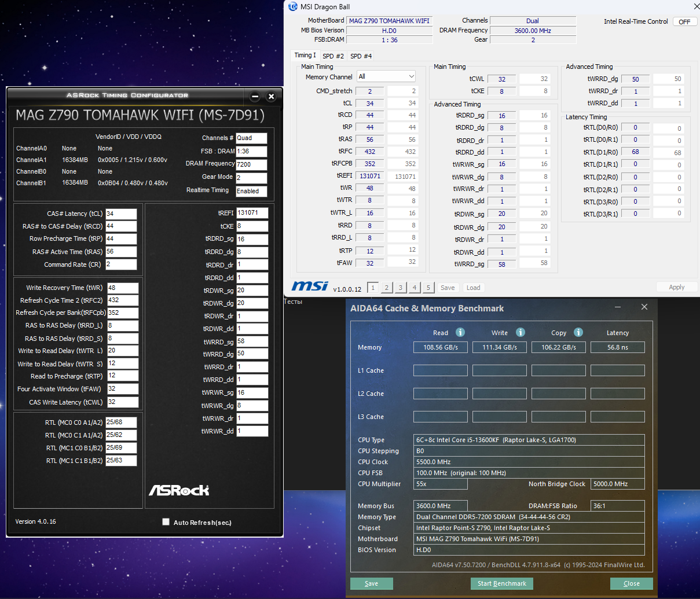Viewport: 700px width, 599px height.
Task: Click the MotherBoard field MAG Z790 TOMAHAWK WIFI
Action: (390, 21)
